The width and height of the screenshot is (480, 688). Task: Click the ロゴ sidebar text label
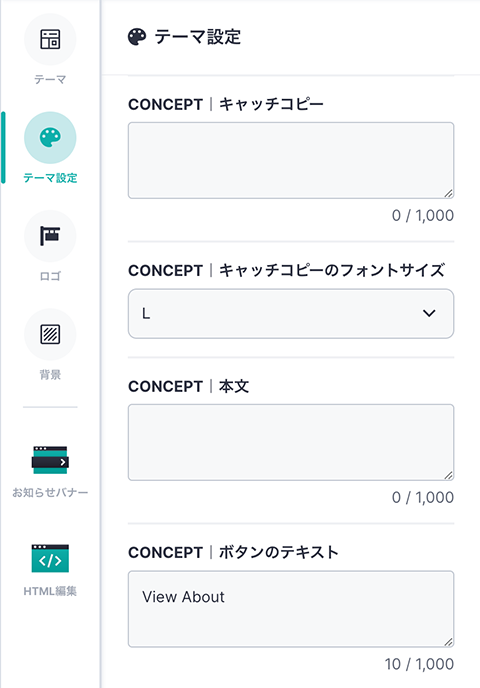pos(50,276)
